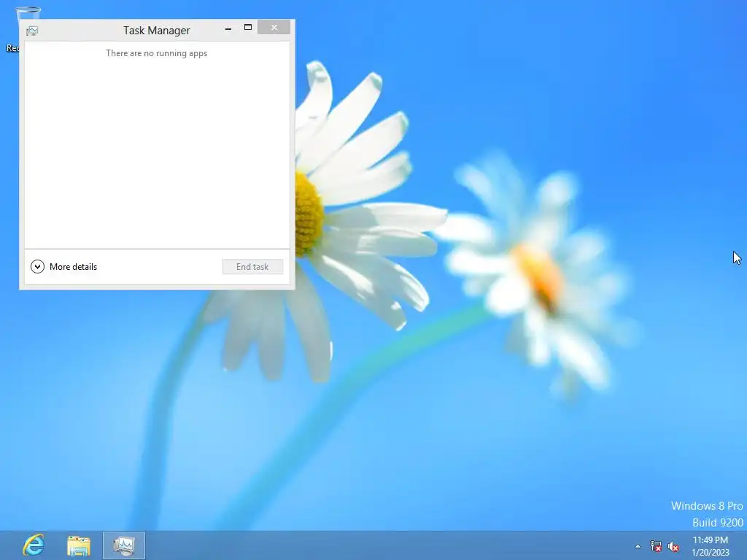Maximize the Task Manager window

click(x=248, y=28)
